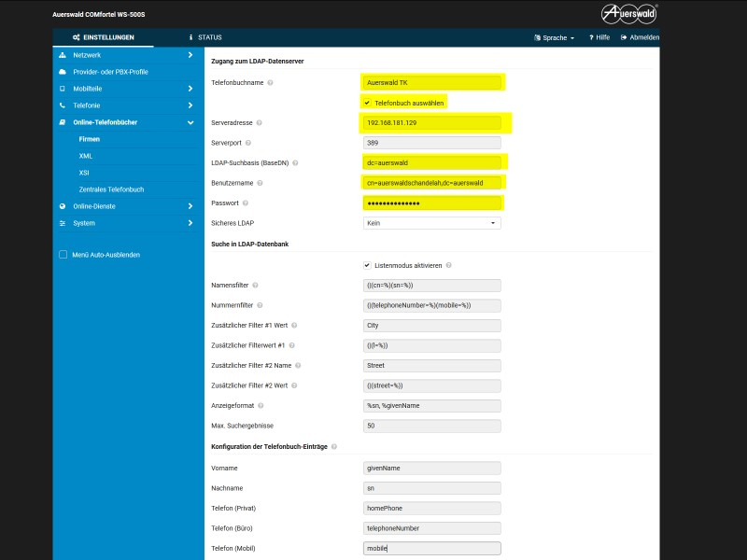Open the Hilfe help link
The width and height of the screenshot is (747, 560).
coord(599,38)
